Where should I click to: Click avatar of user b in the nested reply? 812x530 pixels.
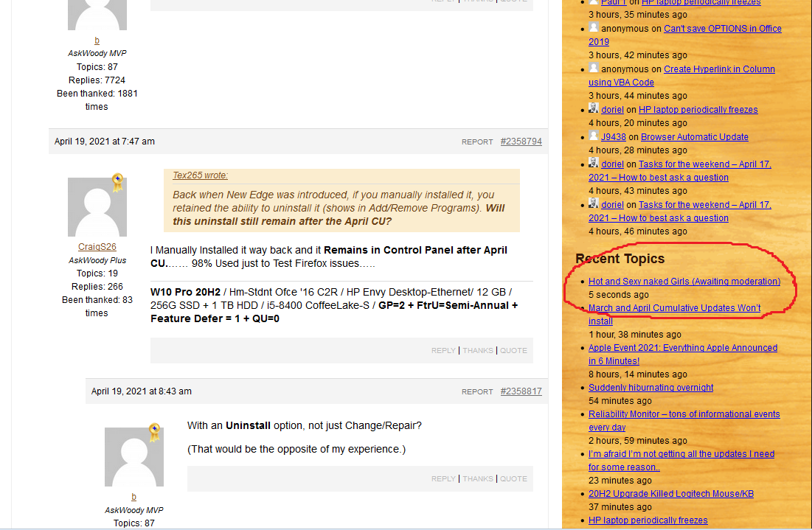click(x=134, y=456)
